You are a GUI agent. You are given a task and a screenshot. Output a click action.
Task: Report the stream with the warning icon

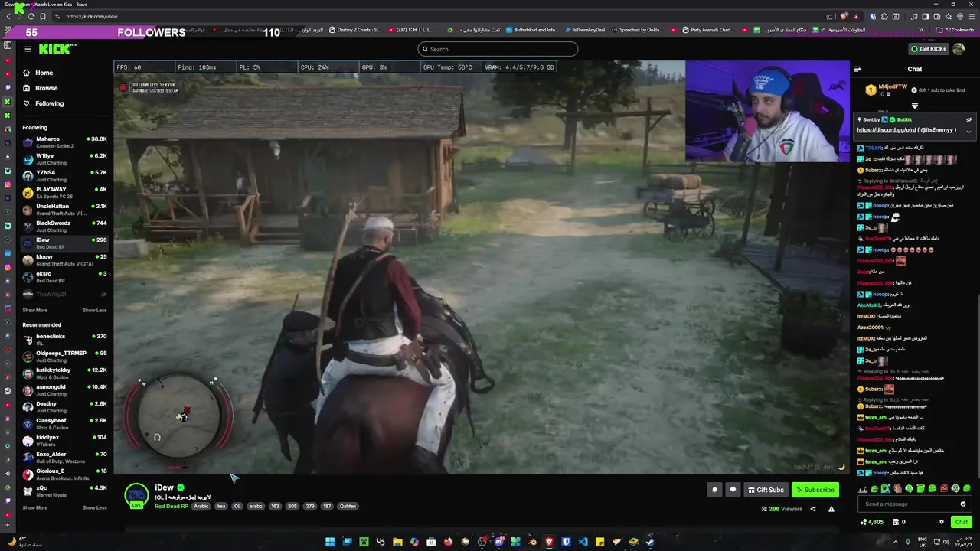(x=831, y=509)
